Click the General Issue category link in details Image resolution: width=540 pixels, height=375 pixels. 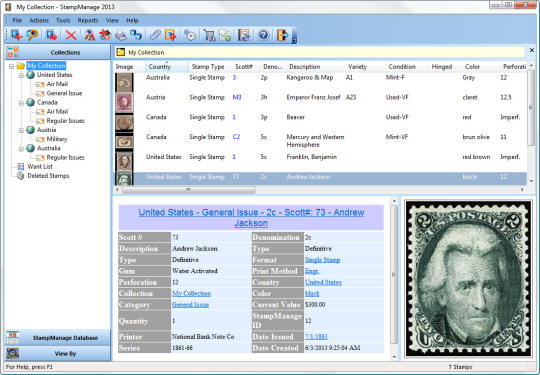[190, 304]
